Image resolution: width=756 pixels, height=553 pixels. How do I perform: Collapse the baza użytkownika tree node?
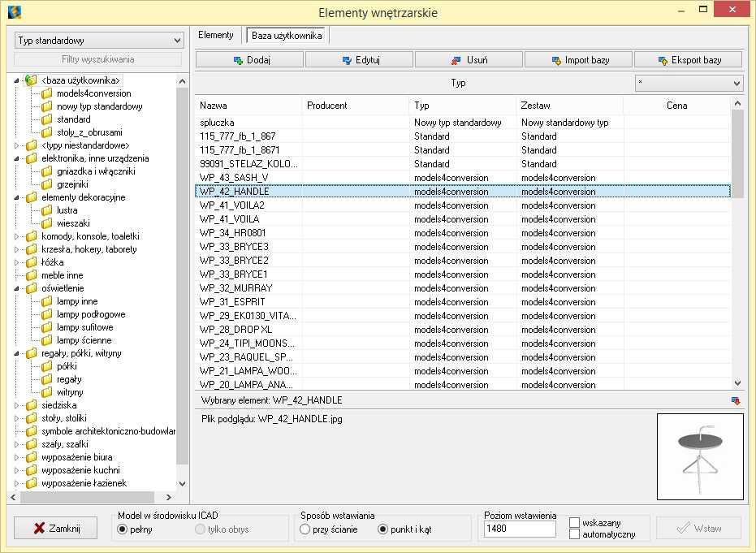point(16,80)
